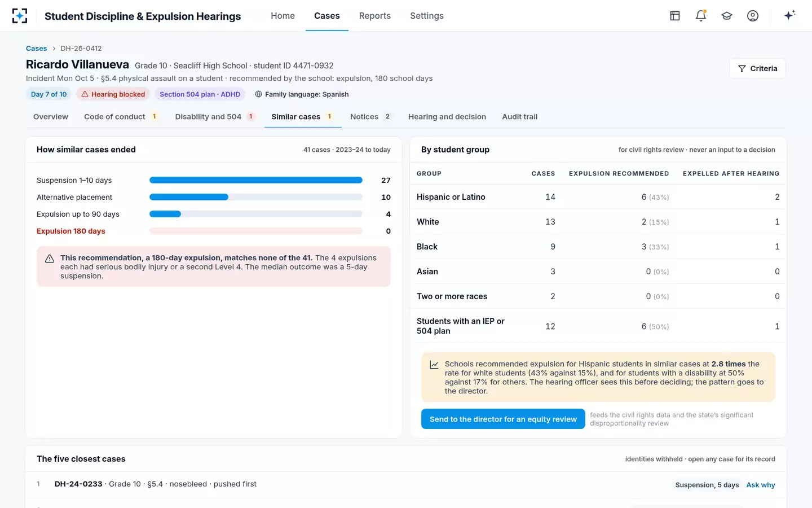
Task: Open the layout panel icon
Action: 675,16
